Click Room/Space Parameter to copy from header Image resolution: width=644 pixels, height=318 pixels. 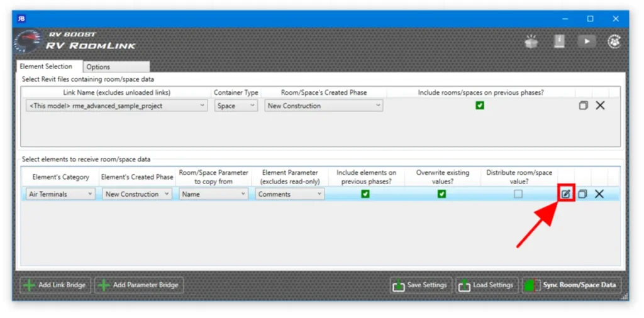214,177
